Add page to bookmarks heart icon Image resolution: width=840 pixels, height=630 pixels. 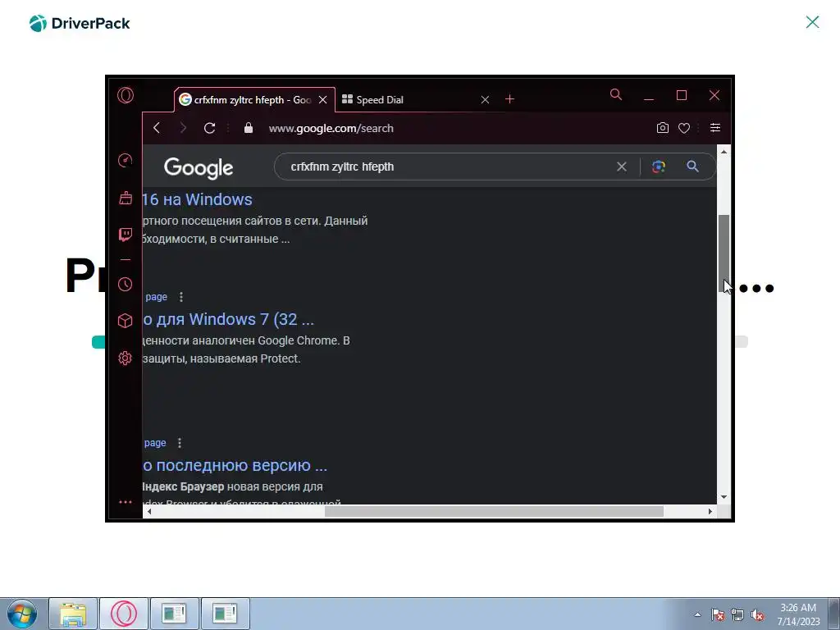684,128
